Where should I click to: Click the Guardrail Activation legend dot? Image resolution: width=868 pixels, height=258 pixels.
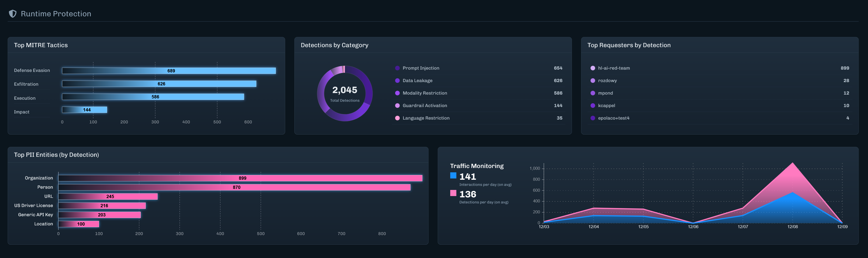coord(397,106)
